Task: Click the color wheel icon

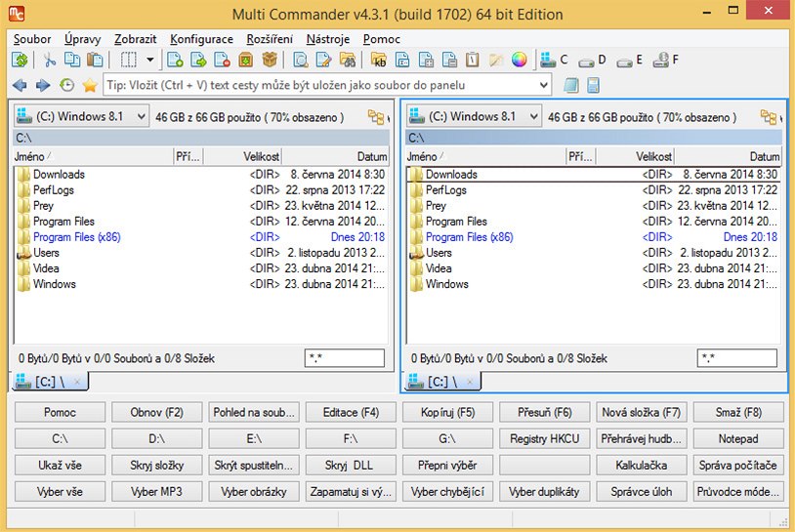Action: [x=519, y=61]
